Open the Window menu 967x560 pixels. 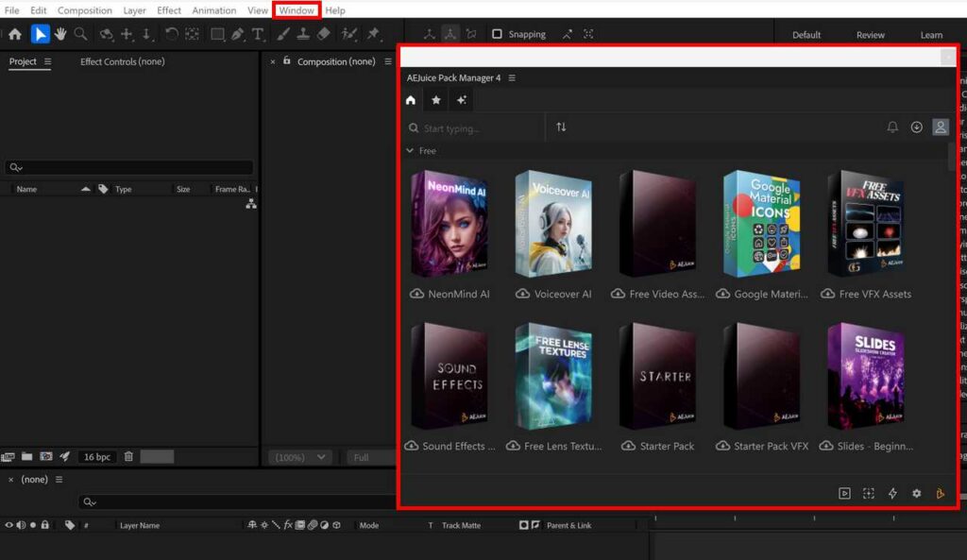coord(296,10)
